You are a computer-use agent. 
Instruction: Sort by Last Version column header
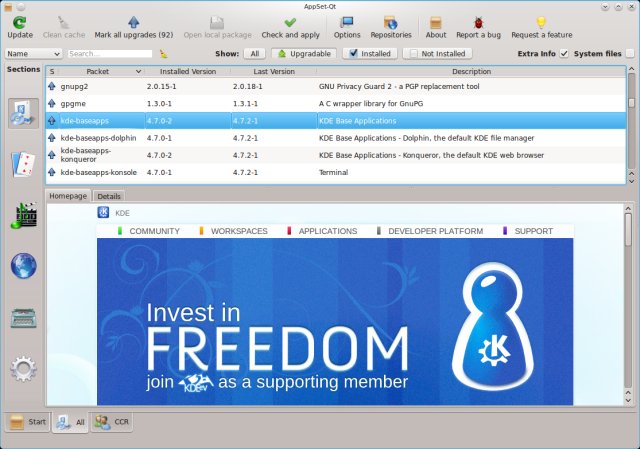274,71
